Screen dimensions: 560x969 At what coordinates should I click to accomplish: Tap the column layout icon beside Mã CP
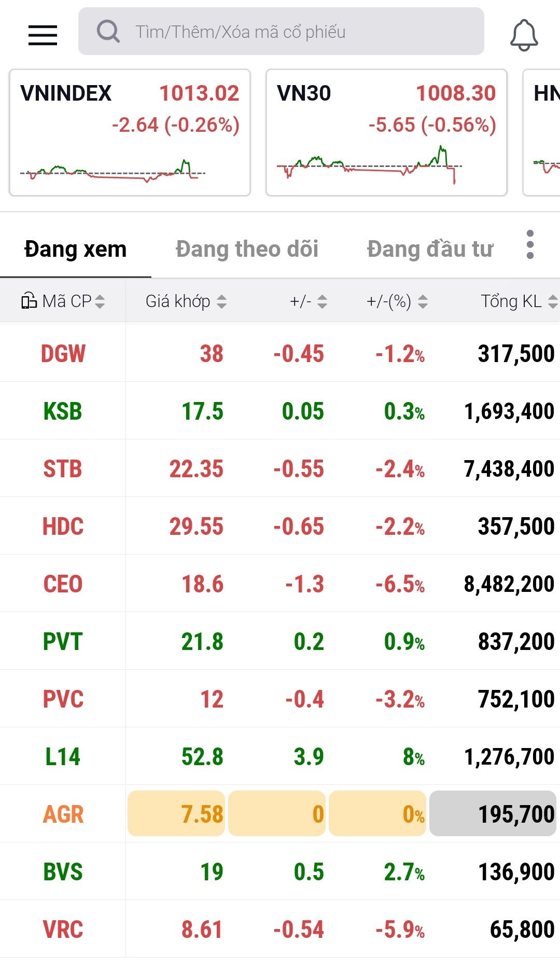pos(29,301)
